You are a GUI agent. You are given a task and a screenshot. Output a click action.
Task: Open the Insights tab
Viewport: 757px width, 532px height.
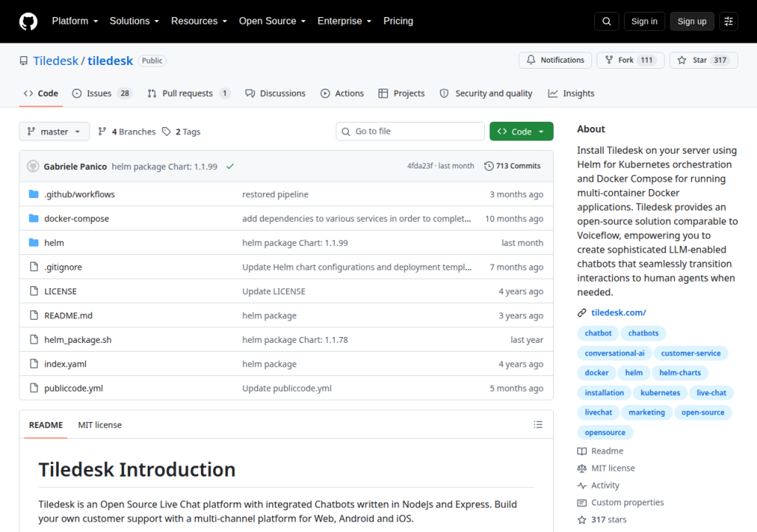(x=571, y=94)
